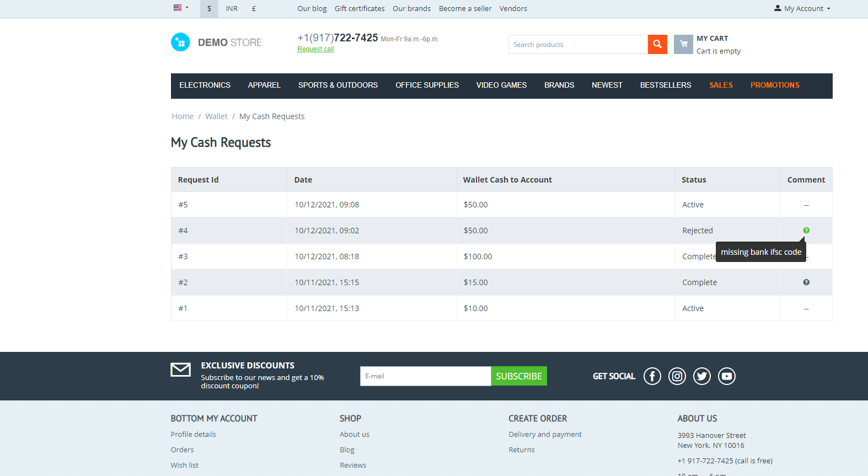
Task: Open Sports & Outdoors category
Action: (338, 85)
